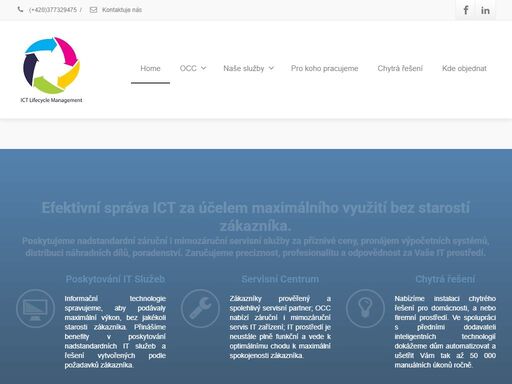Open the Poskytování IT Služeb heading
The width and height of the screenshot is (512, 384).
tap(115, 279)
